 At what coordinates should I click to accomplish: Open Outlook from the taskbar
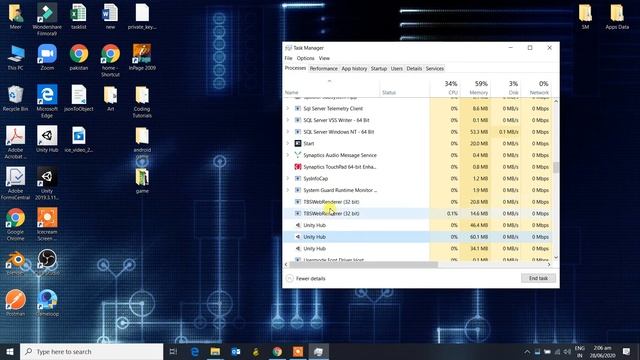(236, 351)
